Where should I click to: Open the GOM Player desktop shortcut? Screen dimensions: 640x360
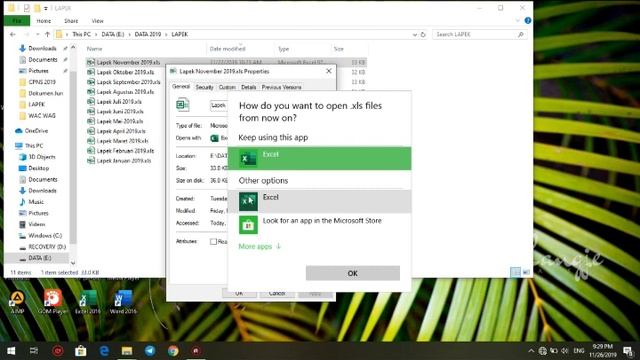(53, 302)
